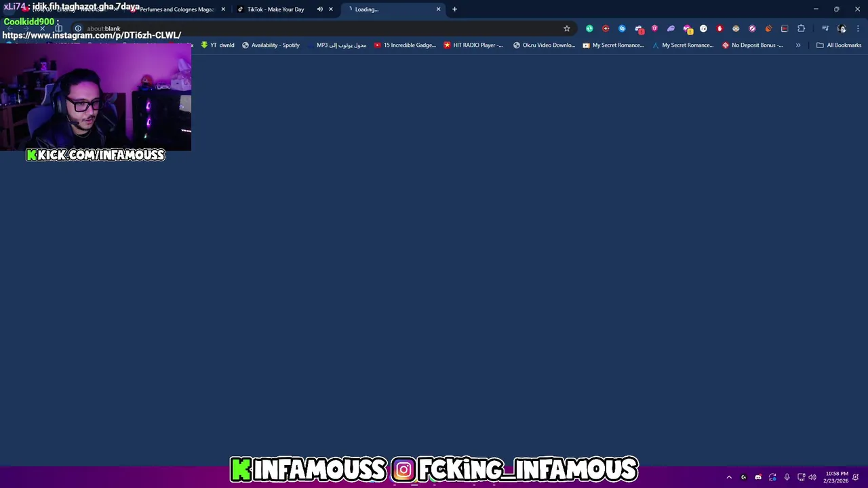The height and width of the screenshot is (488, 868).
Task: Open Logitech G Hub tray icon
Action: pos(743,477)
